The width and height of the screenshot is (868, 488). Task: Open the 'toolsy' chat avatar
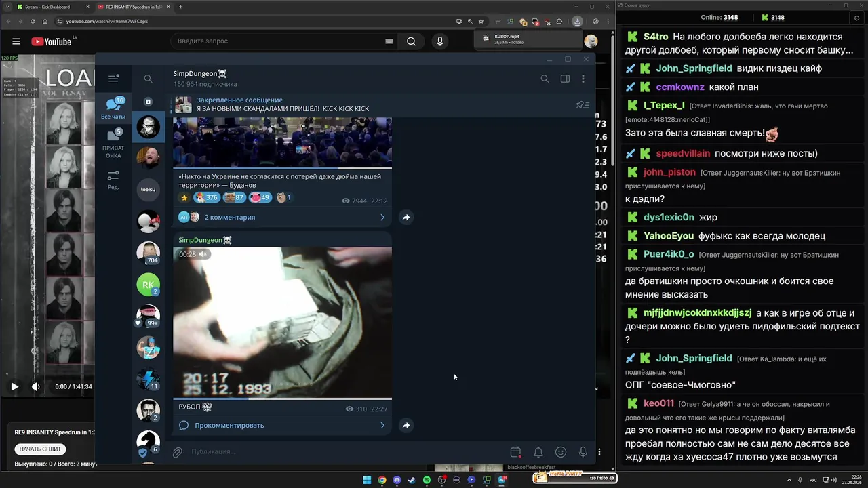coord(149,190)
